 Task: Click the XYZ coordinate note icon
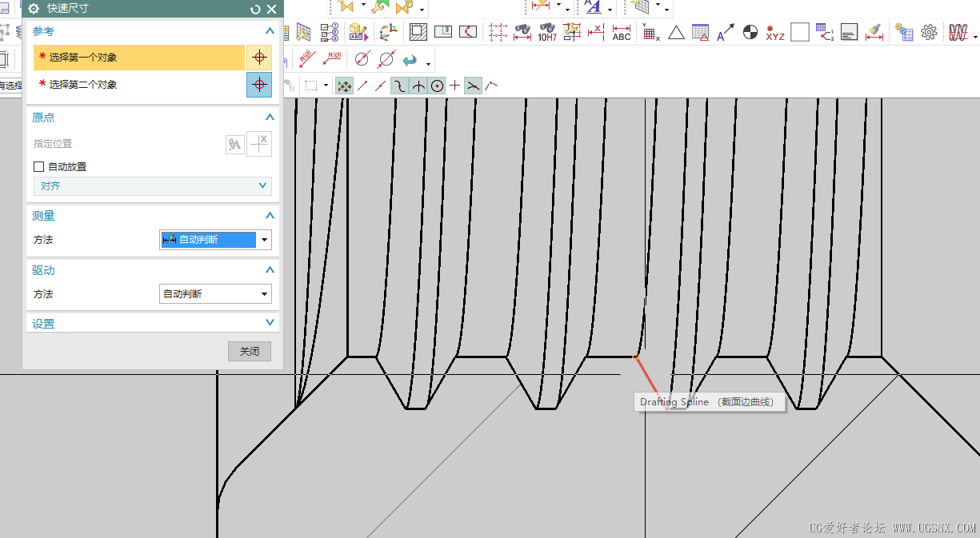point(775,32)
